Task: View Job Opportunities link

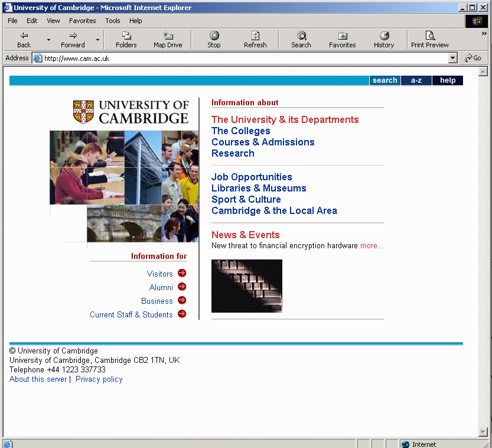Action: pos(252,177)
